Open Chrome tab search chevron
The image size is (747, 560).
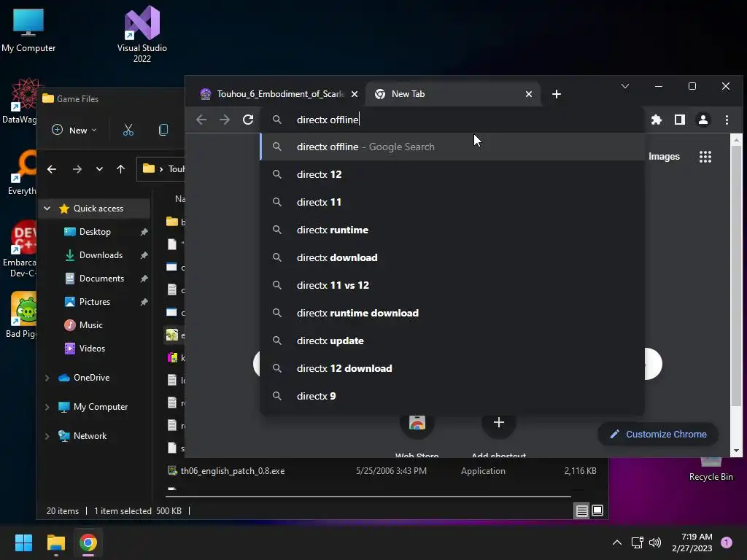click(625, 86)
